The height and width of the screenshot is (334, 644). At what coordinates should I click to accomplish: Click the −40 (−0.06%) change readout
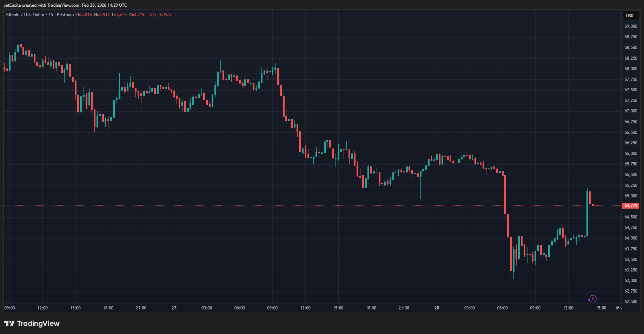pyautogui.click(x=159, y=15)
